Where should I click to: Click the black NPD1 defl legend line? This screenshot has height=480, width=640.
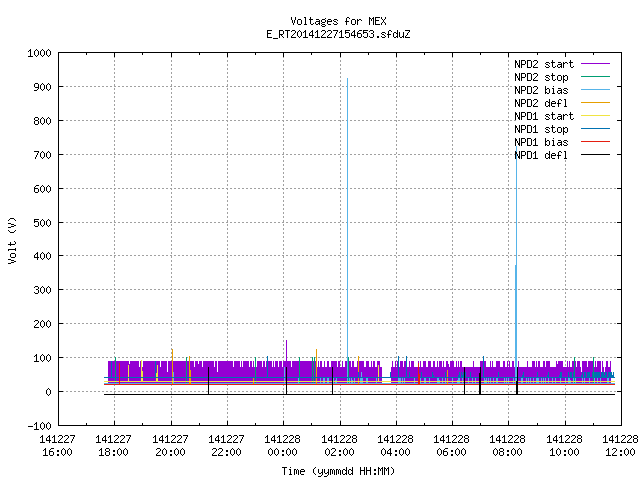[595, 155]
